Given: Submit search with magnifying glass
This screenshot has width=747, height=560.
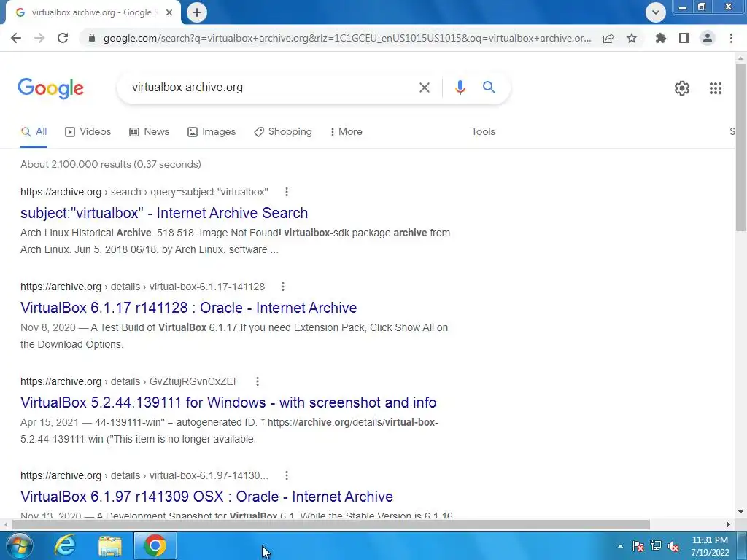Looking at the screenshot, I should 489,87.
